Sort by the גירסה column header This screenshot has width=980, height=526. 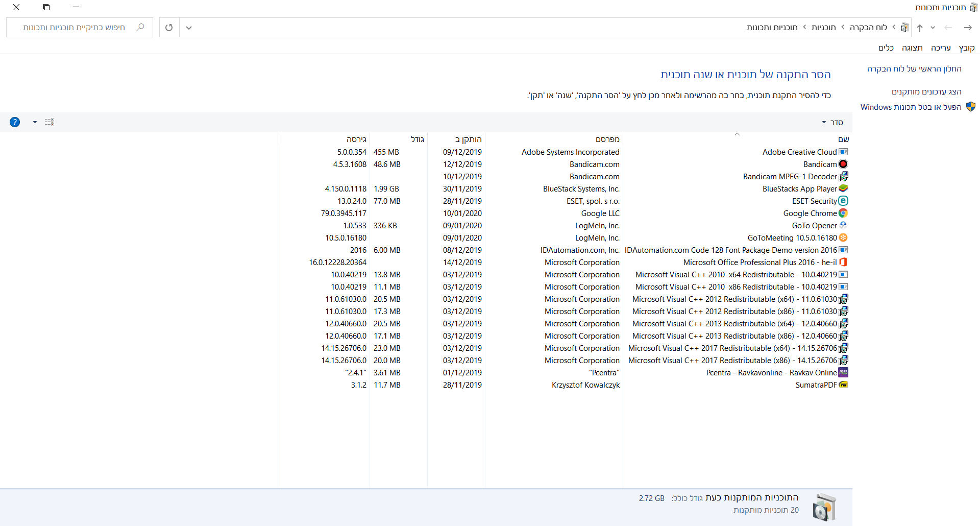pos(324,139)
